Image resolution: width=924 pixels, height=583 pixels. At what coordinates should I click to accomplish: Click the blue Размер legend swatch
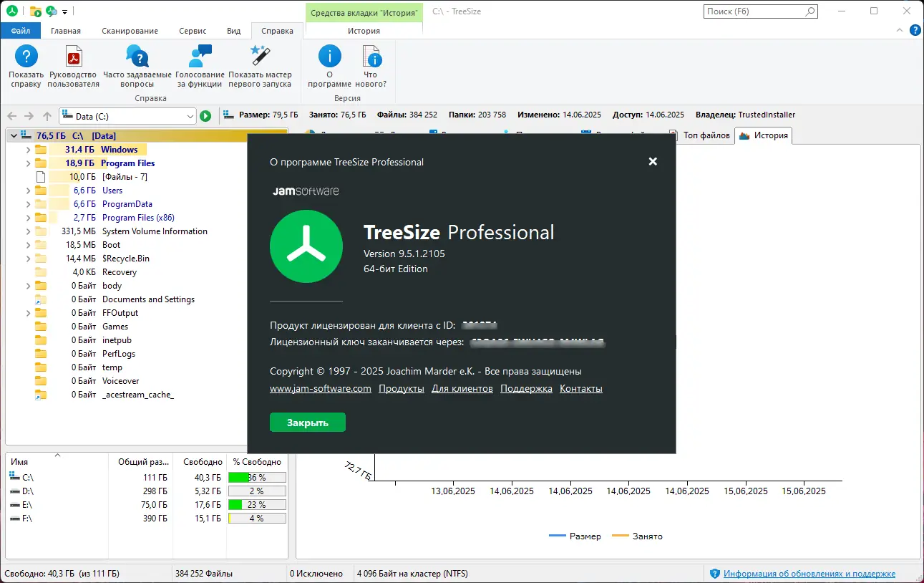[x=557, y=536]
